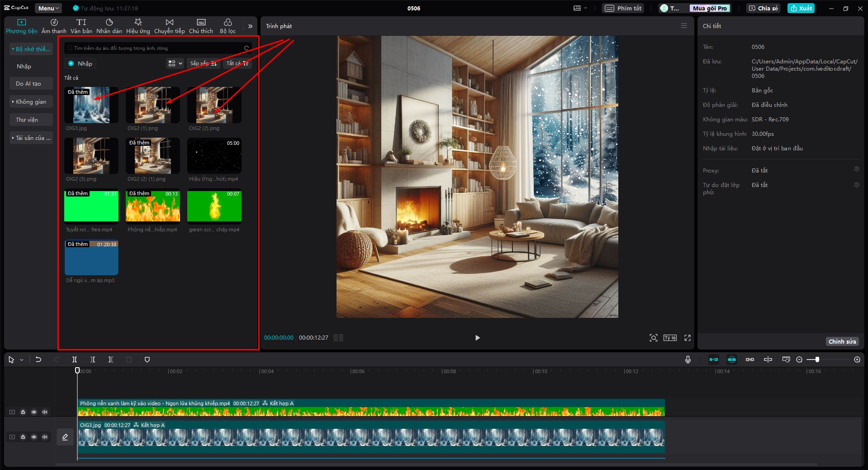
Task: Select green scr... cháy.mp4 clip
Action: tap(214, 206)
